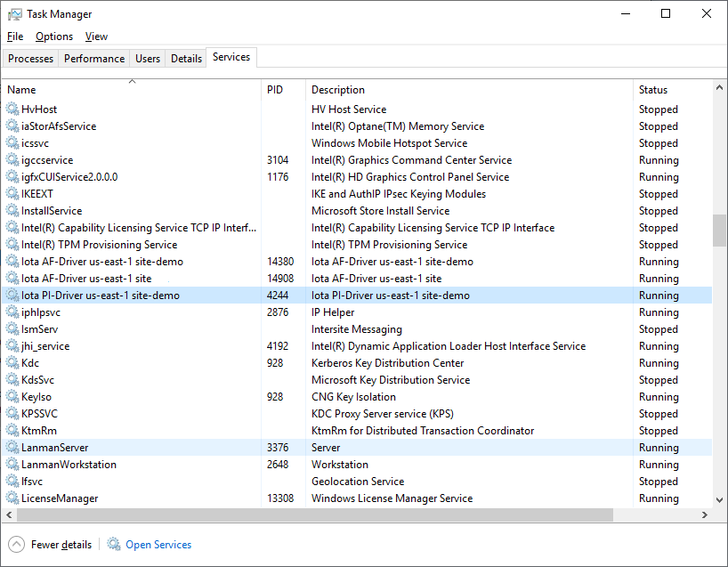Click the icon for Intel(R) TPM Provisioning Service name
728x567 pixels.
point(12,244)
